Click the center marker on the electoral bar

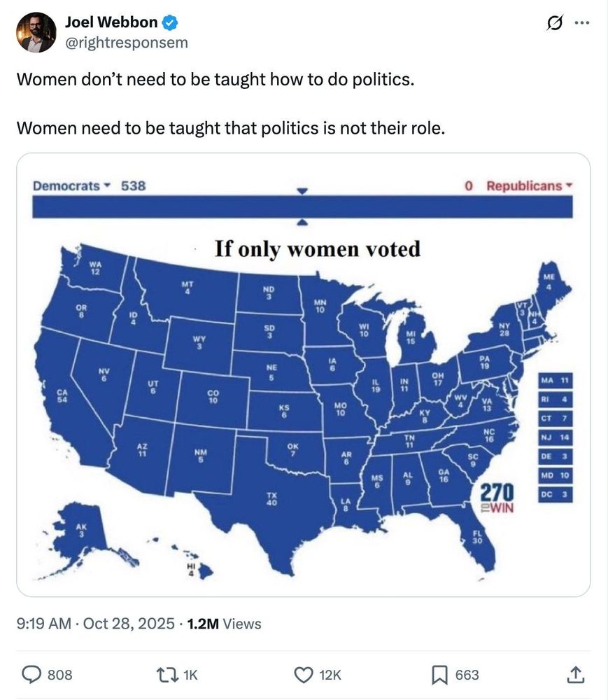(302, 191)
